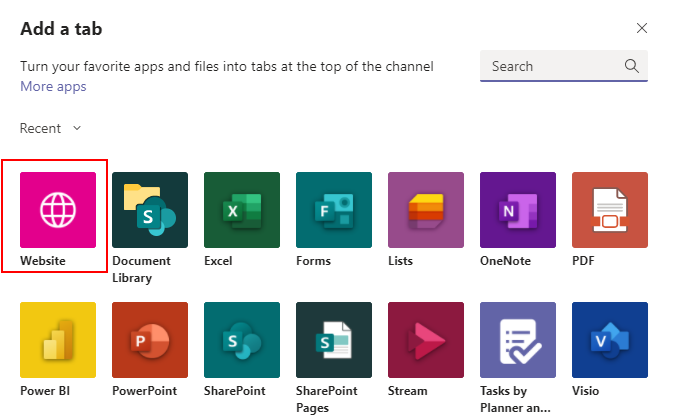The width and height of the screenshot is (680, 417).
Task: Click the "Visio" label text
Action: pos(585,391)
